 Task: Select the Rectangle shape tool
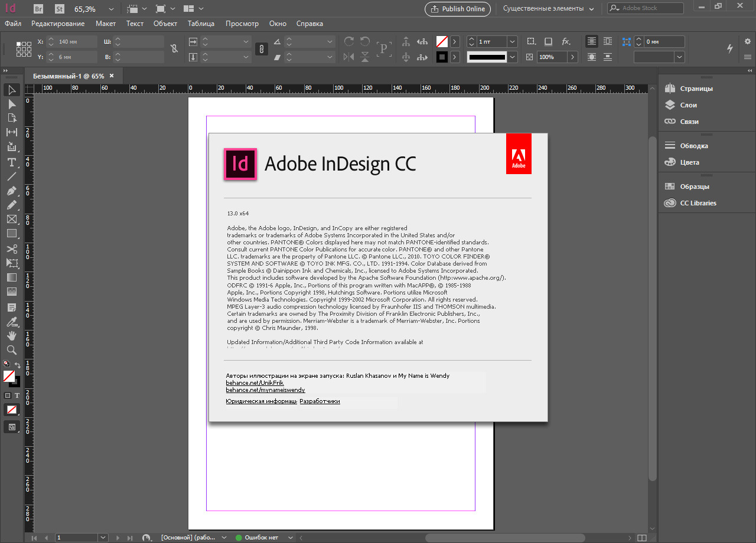click(x=12, y=233)
